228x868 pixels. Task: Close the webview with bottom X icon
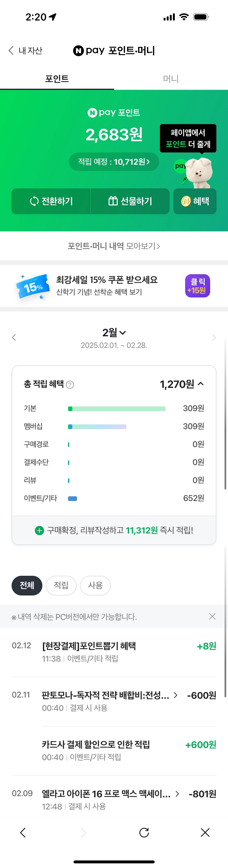pyautogui.click(x=205, y=833)
